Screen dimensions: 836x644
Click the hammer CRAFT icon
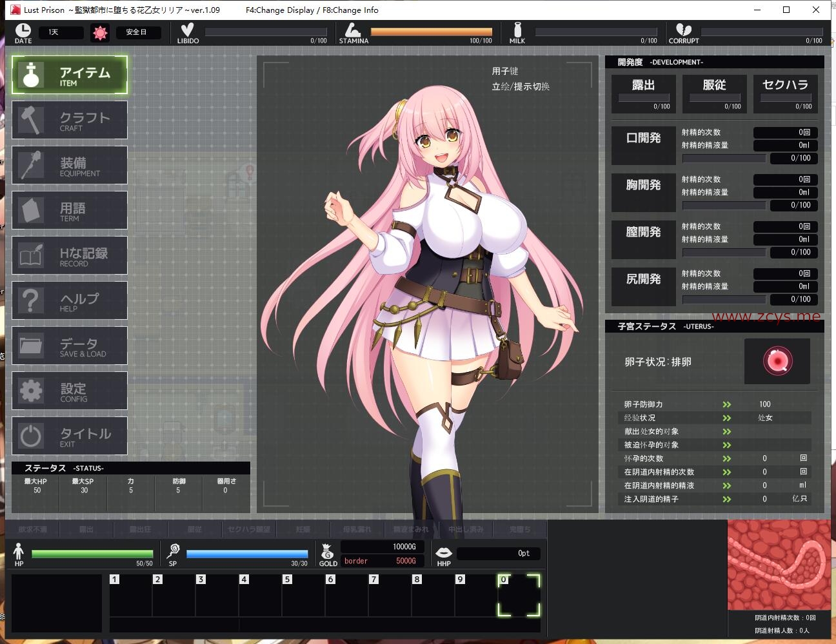pos(31,120)
